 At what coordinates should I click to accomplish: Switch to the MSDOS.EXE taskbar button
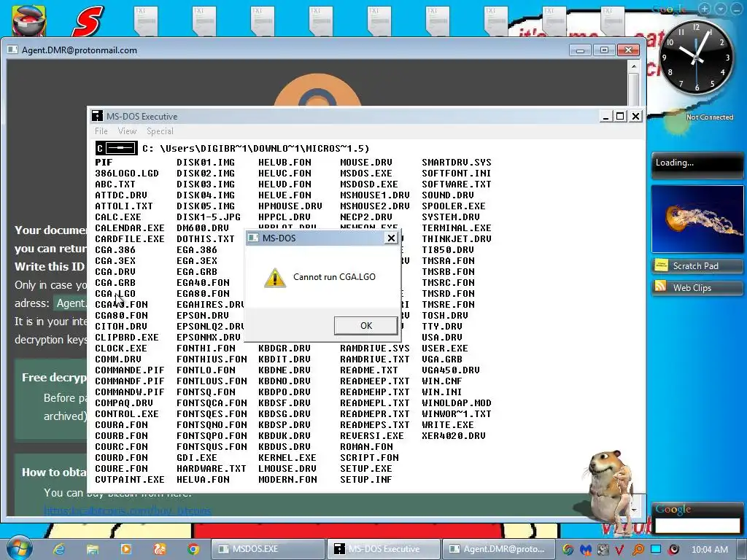pos(267,549)
